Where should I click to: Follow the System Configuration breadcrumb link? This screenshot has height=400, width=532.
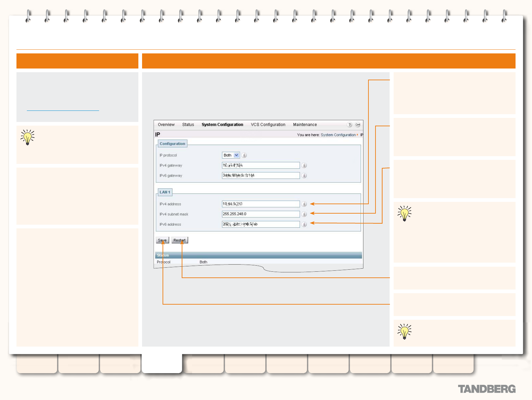[338, 135]
